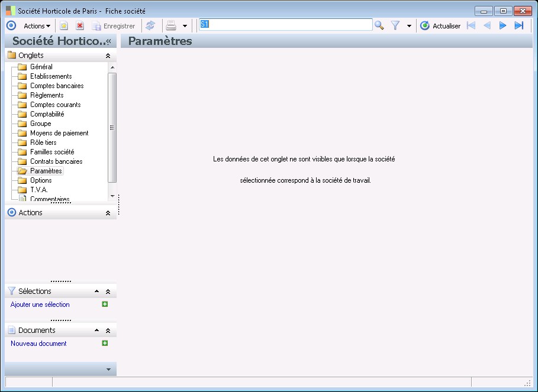Click the Actions section header icon

click(12, 212)
